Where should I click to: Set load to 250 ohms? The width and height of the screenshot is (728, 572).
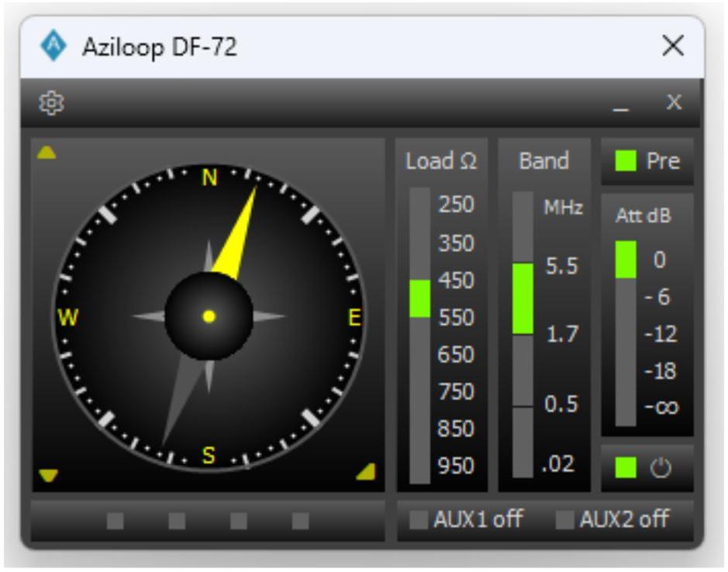[456, 205]
